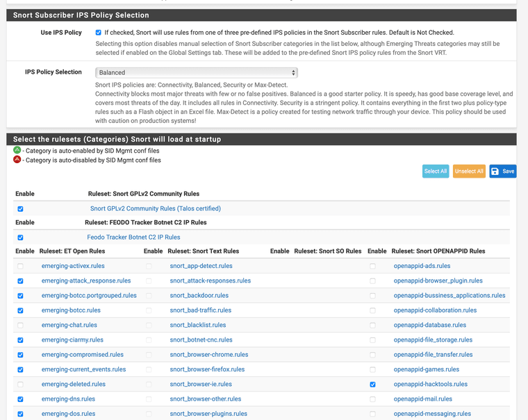Open openappid-bussiness_applications.rules link

449,296
